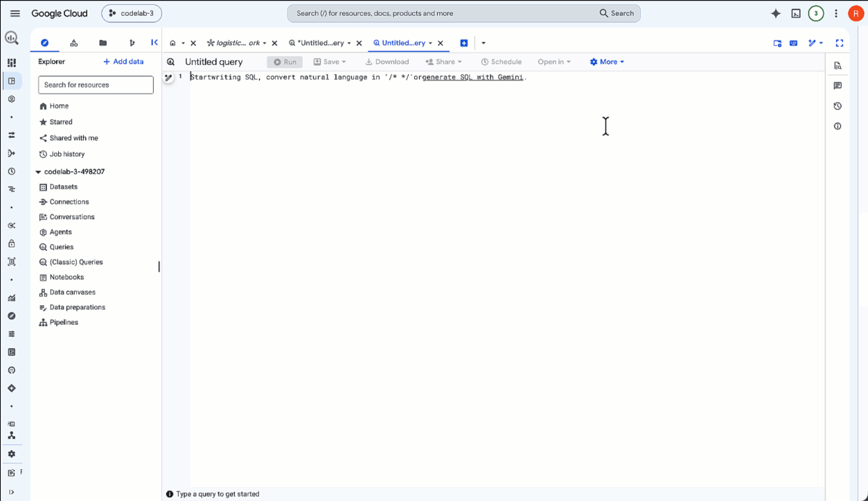Click the query icon beside Untitled query
Viewport: 868px width, 501px height.
pos(170,62)
